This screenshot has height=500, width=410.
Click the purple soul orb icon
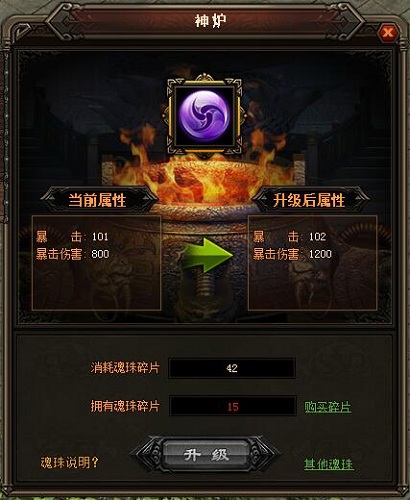204,116
